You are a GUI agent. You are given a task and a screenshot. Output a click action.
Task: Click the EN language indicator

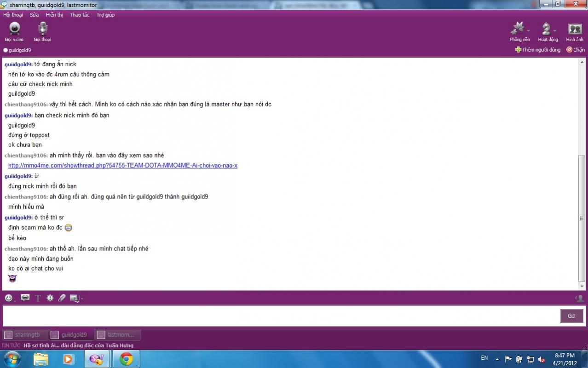coord(484,358)
